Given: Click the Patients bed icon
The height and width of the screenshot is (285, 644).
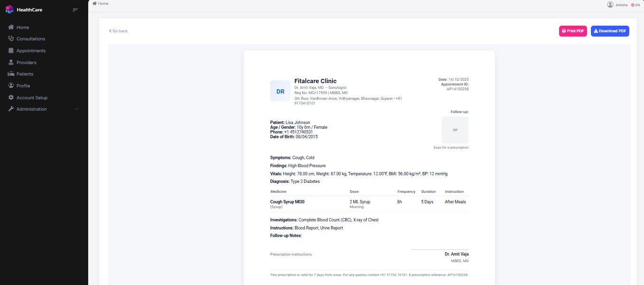Looking at the screenshot, I should point(11,74).
